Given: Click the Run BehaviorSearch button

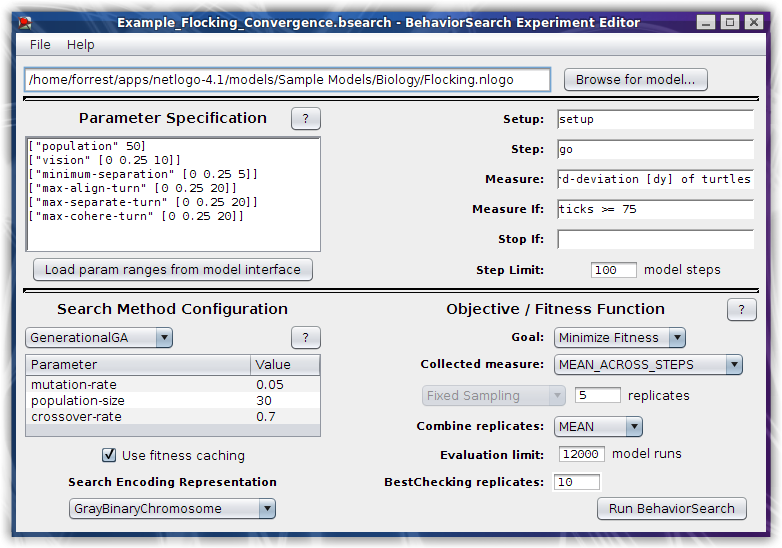Looking at the screenshot, I should pyautogui.click(x=671, y=509).
